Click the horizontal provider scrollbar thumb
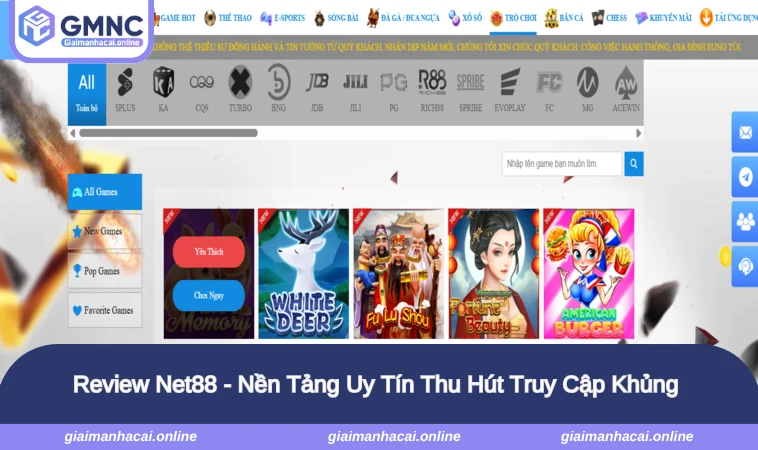 click(x=168, y=133)
